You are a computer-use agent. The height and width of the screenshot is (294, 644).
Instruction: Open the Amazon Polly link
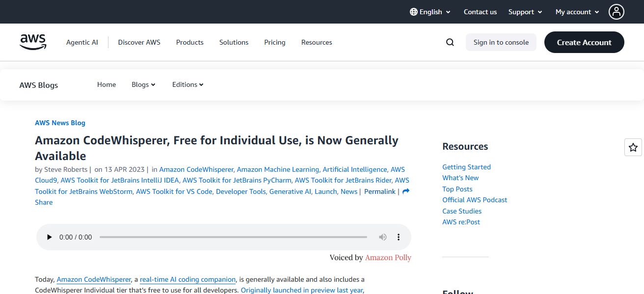388,257
